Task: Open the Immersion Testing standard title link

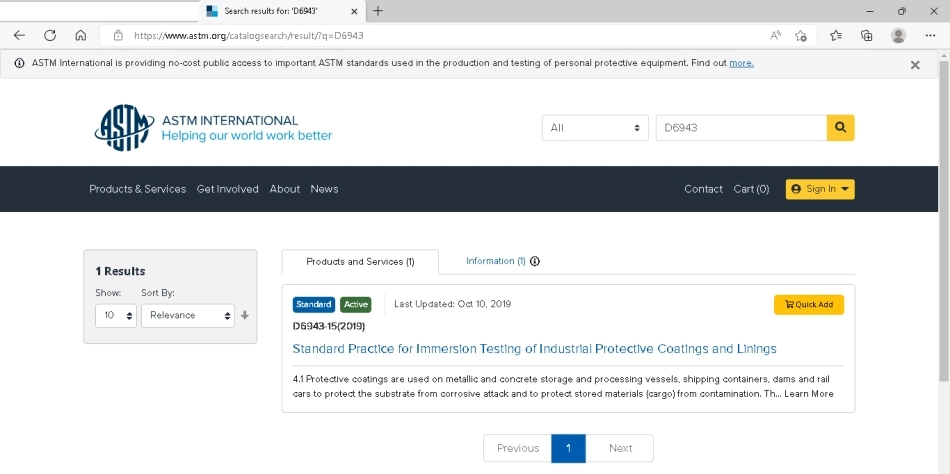Action: pyautogui.click(x=534, y=349)
